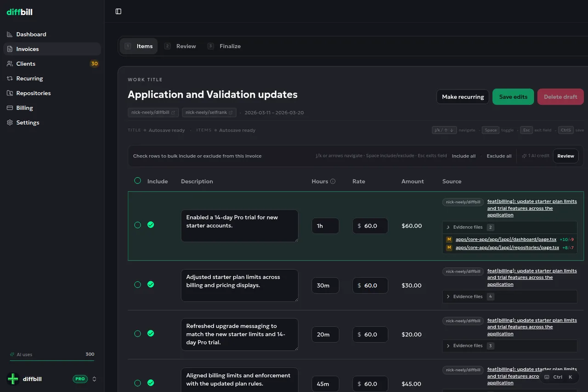This screenshot has width=588, height=392.
Task: Click the $30.00 amount
Action: pyautogui.click(x=411, y=285)
